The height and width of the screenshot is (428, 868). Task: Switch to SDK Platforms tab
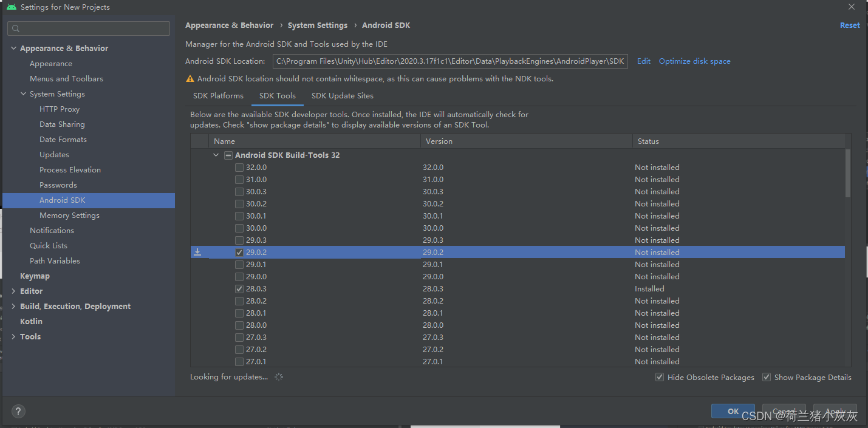click(218, 96)
